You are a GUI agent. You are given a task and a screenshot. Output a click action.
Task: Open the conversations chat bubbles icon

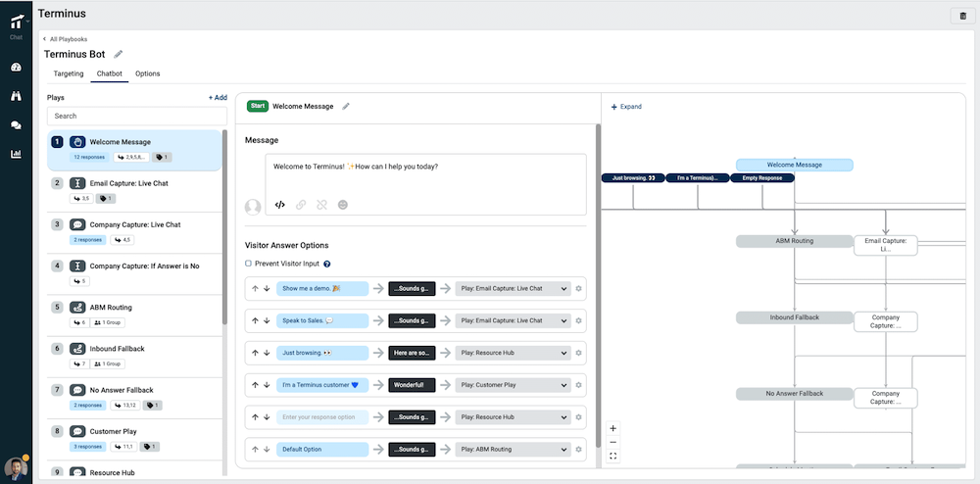16,125
